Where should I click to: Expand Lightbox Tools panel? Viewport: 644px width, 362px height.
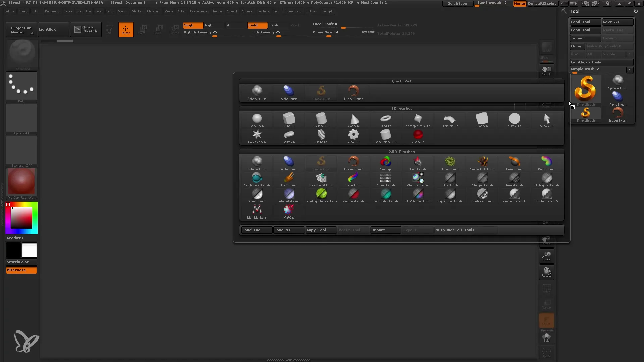586,62
